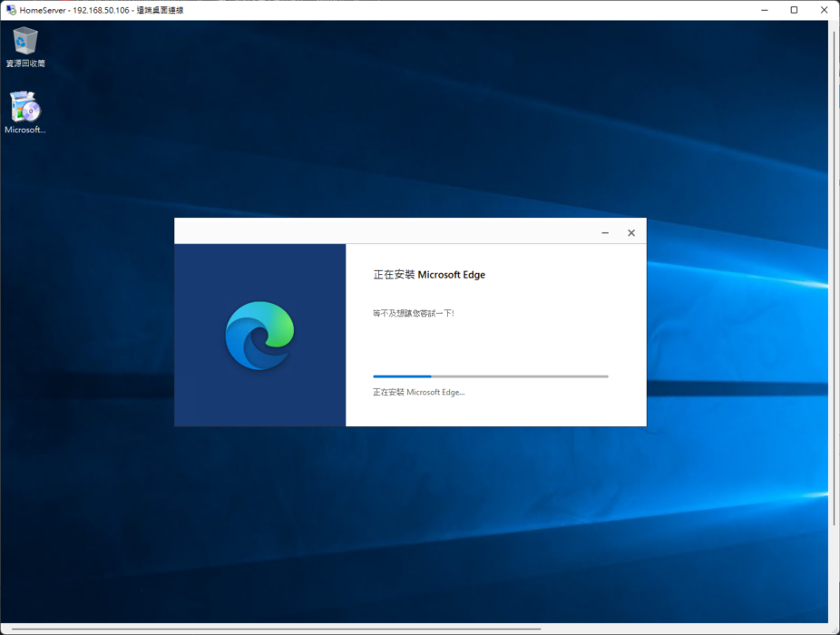840x635 pixels.
Task: Close the Remote Desktop connection window
Action: pos(824,10)
